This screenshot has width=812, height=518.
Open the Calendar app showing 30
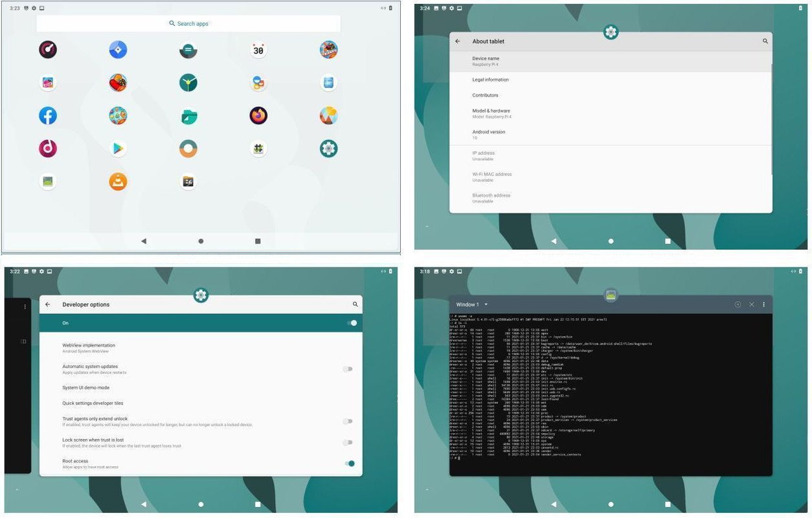258,49
